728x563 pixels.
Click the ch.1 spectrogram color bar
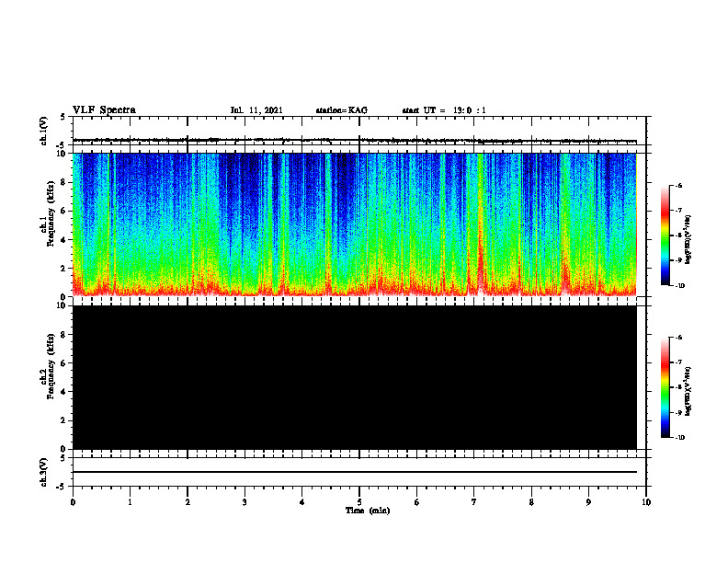point(665,236)
